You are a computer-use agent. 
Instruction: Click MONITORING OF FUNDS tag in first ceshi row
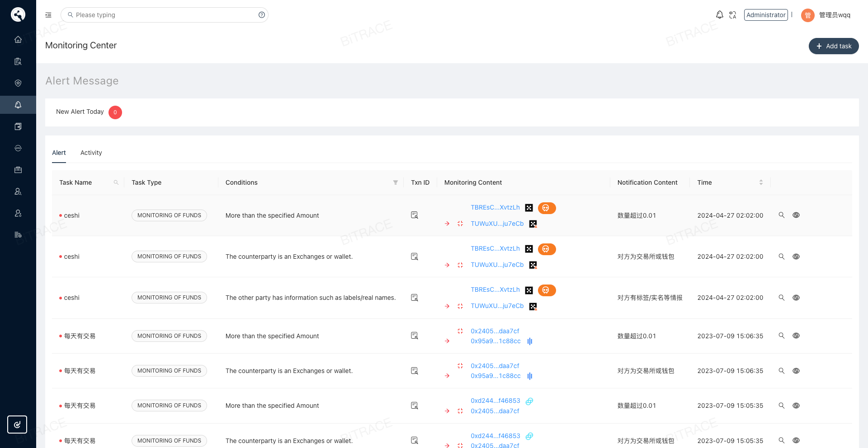(x=169, y=215)
